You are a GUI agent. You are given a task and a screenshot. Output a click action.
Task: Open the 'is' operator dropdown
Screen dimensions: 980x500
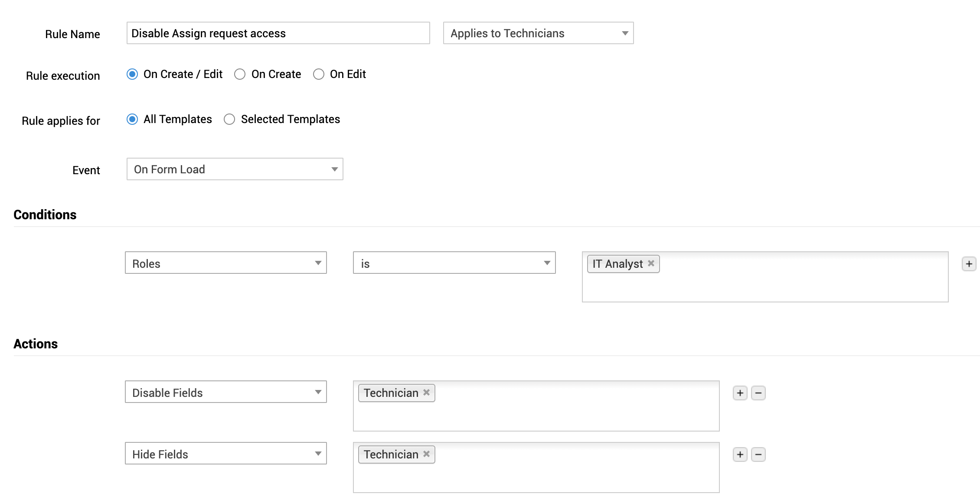point(454,263)
